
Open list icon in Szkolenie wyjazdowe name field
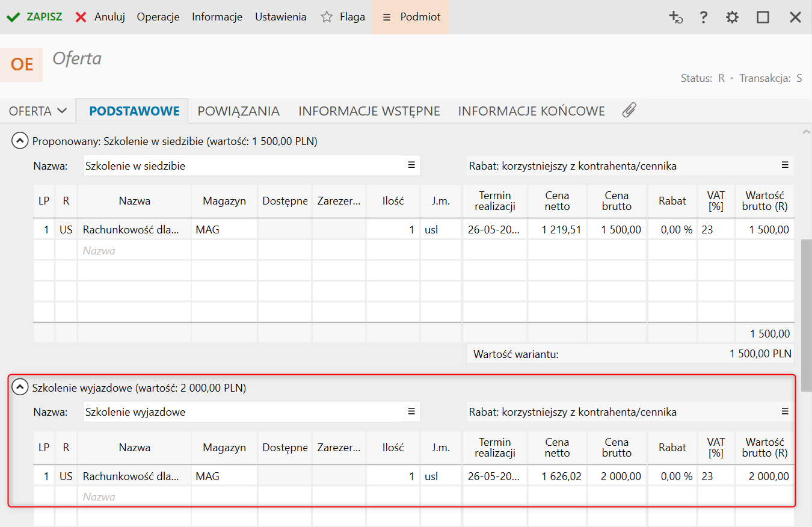pyautogui.click(x=412, y=411)
